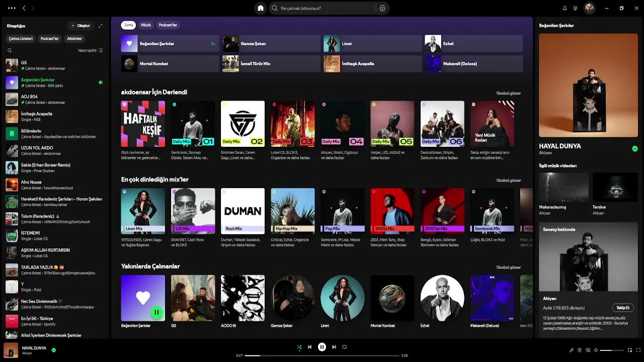The image size is (644, 362).
Task: Open HAYAL DUNYA album art in bottom bar
Action: click(x=11, y=350)
